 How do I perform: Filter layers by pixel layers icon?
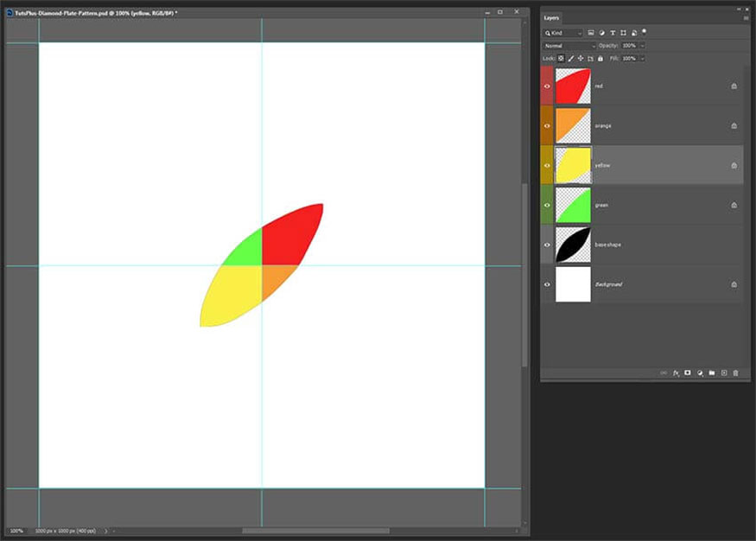click(591, 33)
